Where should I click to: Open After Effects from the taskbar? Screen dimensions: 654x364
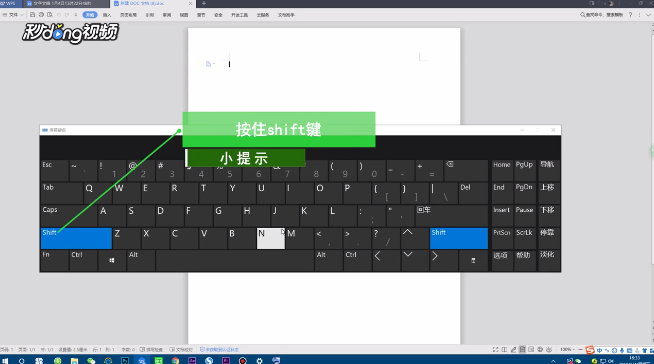(x=192, y=361)
